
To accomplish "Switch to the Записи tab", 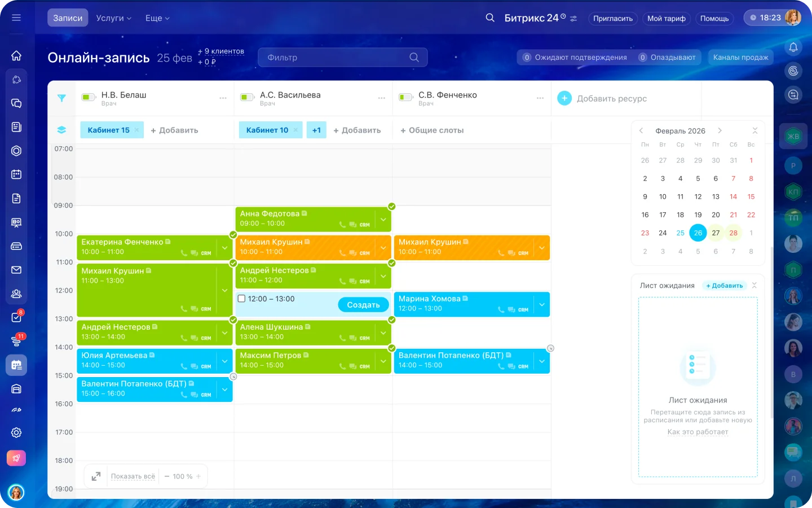I will 68,18.
